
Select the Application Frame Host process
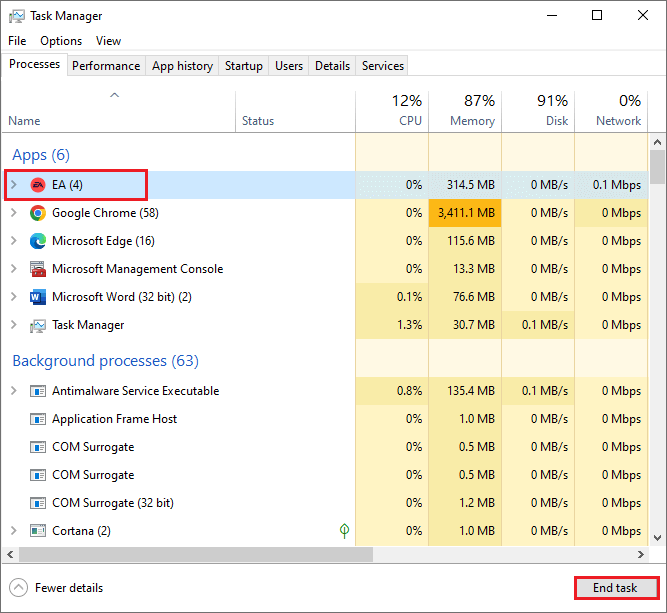pyautogui.click(x=325, y=419)
